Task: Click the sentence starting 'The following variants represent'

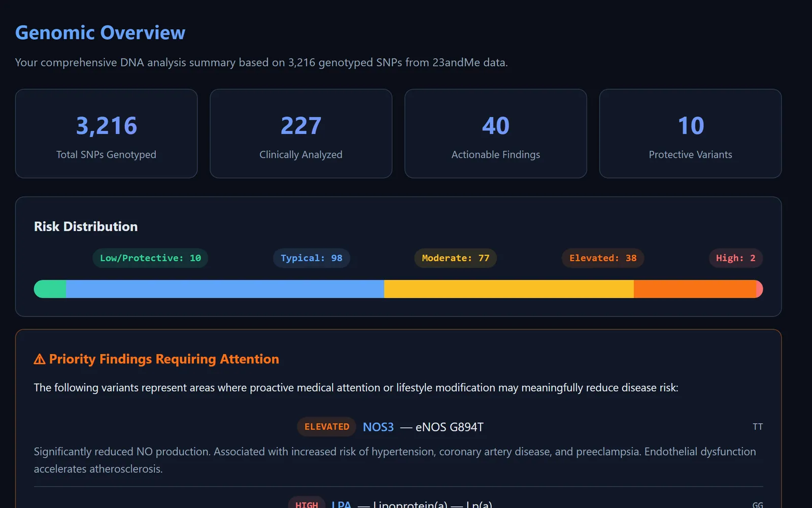Action: point(356,388)
